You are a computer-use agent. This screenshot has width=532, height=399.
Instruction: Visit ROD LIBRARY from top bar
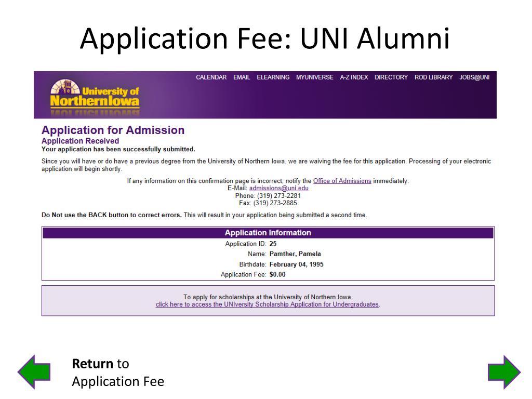pyautogui.click(x=434, y=77)
